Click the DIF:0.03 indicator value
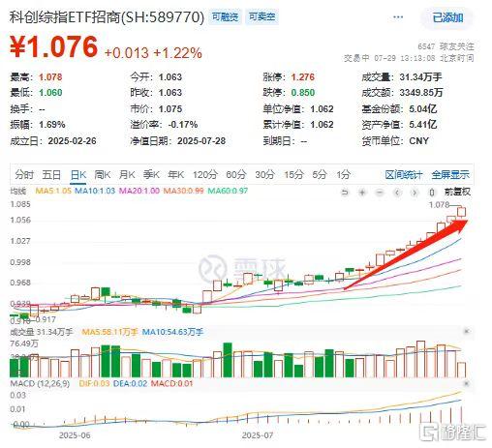This screenshot has height=448, width=492. [94, 384]
